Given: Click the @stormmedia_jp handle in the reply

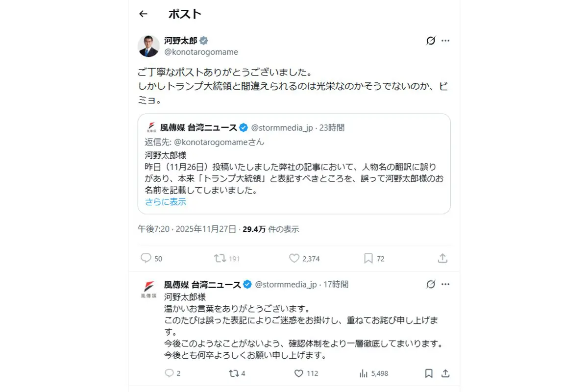Looking at the screenshot, I should pos(286,285).
